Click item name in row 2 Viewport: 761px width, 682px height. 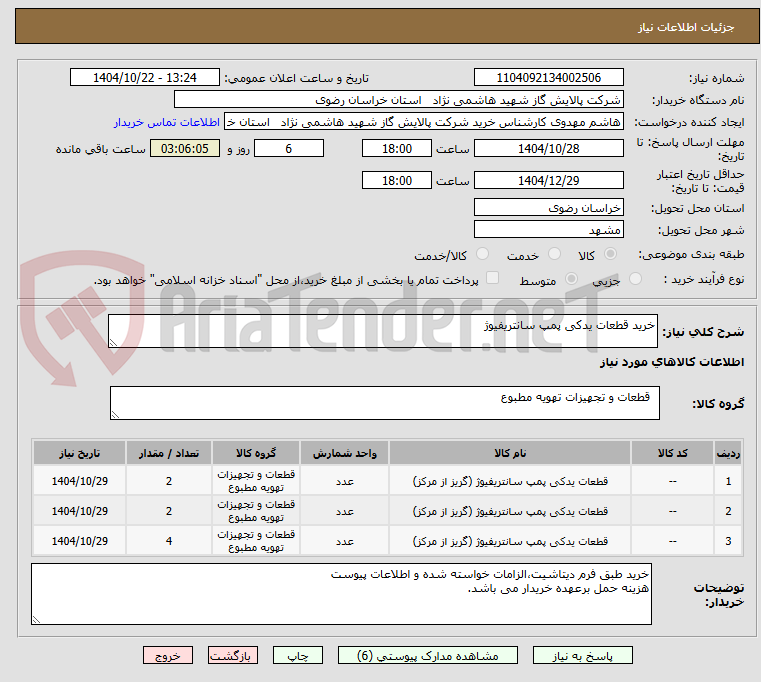(x=510, y=511)
